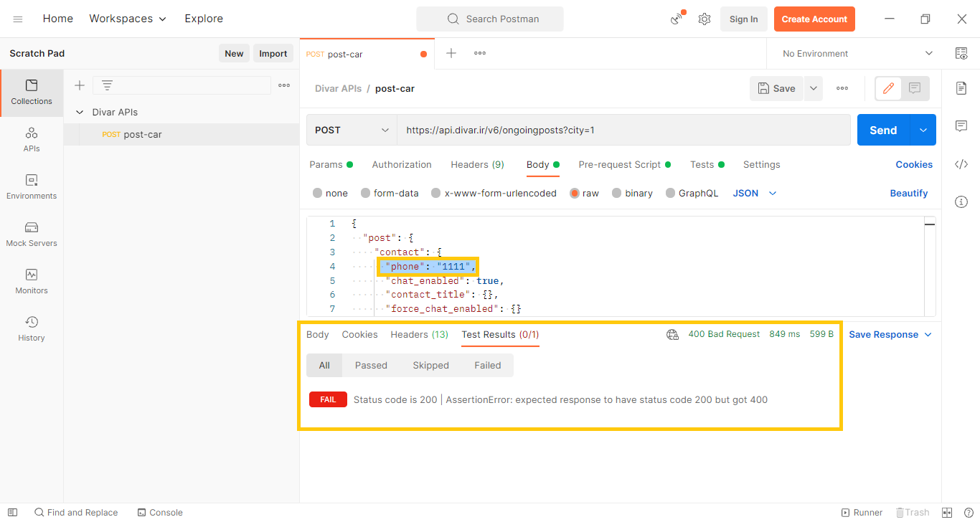This screenshot has width=980, height=522.
Task: Open the Environments sidebar panel
Action: [32, 187]
